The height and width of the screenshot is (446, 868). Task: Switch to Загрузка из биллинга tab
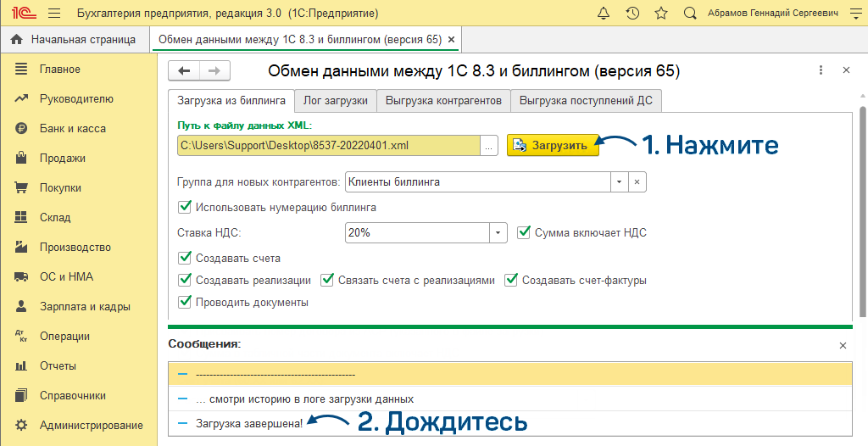pyautogui.click(x=231, y=101)
